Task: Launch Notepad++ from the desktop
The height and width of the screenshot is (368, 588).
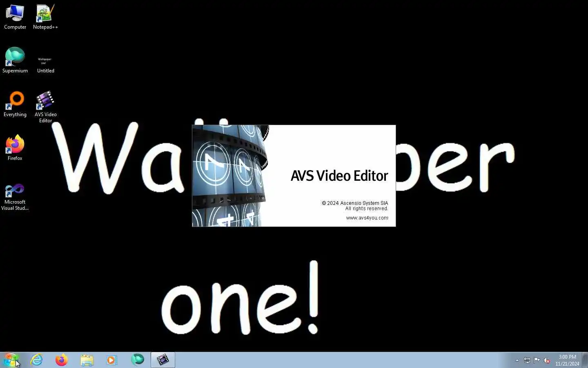Action: pyautogui.click(x=45, y=17)
